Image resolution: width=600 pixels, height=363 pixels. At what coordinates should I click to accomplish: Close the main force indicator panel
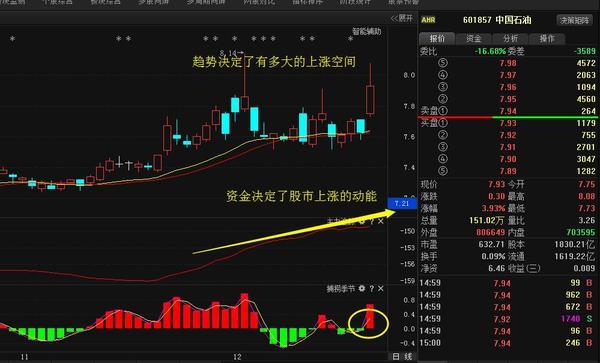[x=381, y=221]
